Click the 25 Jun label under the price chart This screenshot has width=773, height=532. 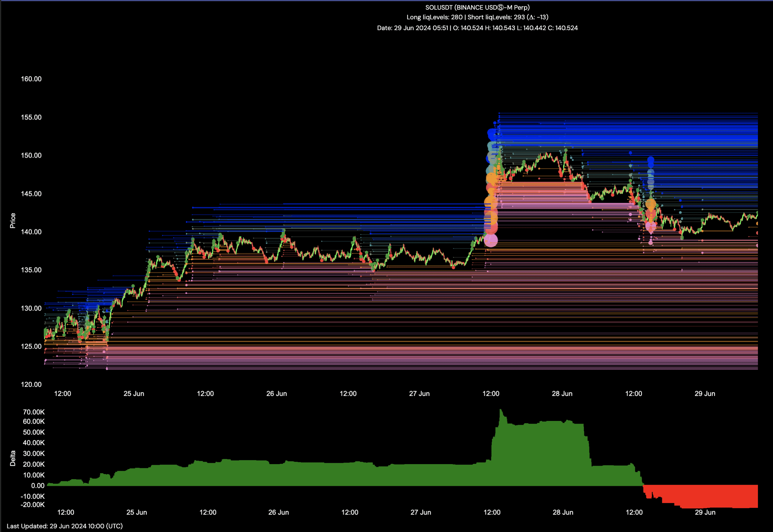coord(134,394)
